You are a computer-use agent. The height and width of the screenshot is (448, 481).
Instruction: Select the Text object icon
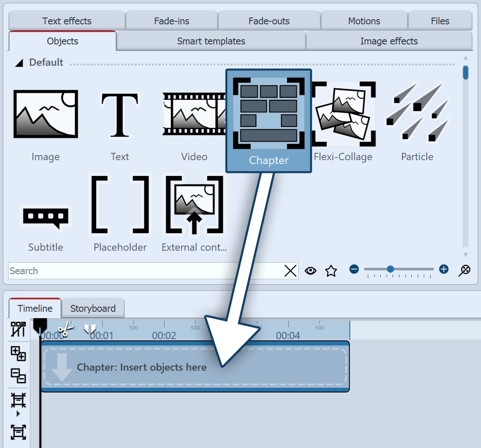click(120, 114)
